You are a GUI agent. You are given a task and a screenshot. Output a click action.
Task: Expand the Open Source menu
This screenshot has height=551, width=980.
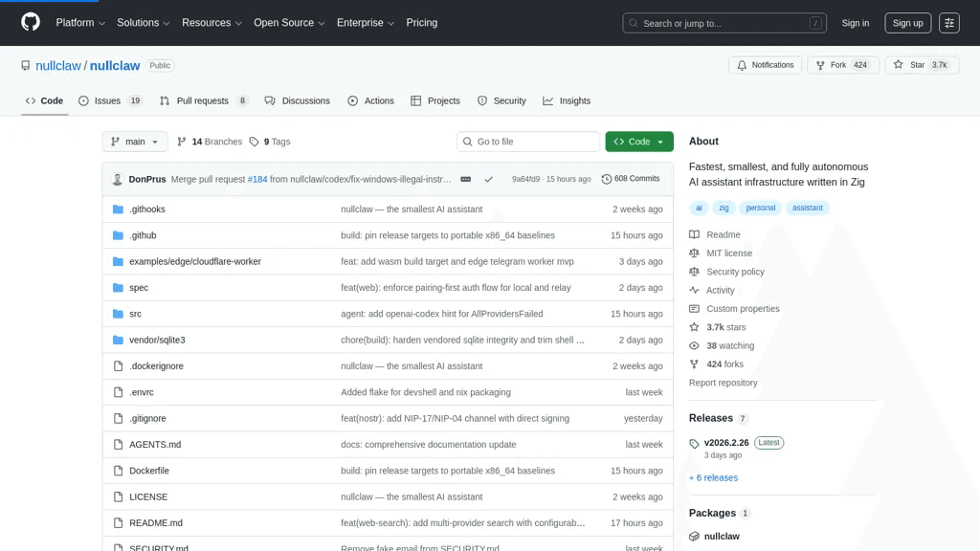pyautogui.click(x=289, y=23)
